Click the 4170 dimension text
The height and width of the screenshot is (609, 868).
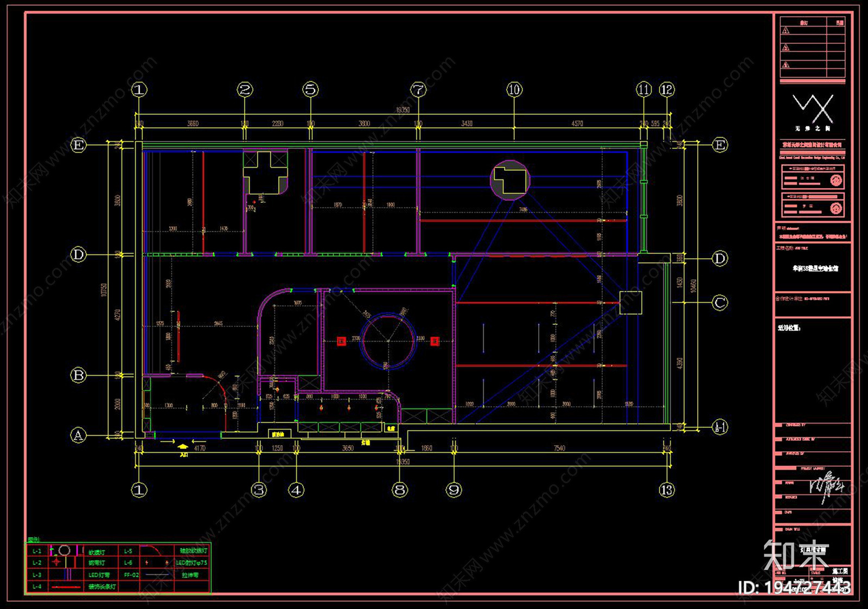click(200, 448)
